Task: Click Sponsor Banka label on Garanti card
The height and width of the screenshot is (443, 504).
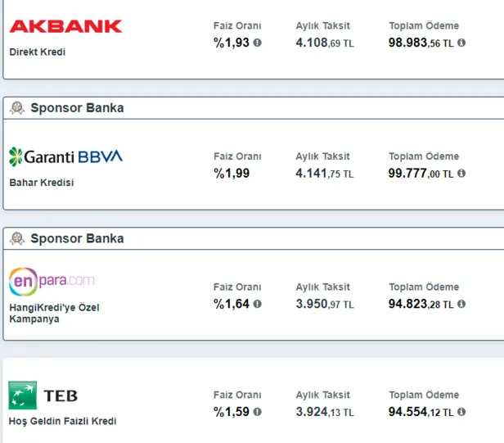Action: 77,108
